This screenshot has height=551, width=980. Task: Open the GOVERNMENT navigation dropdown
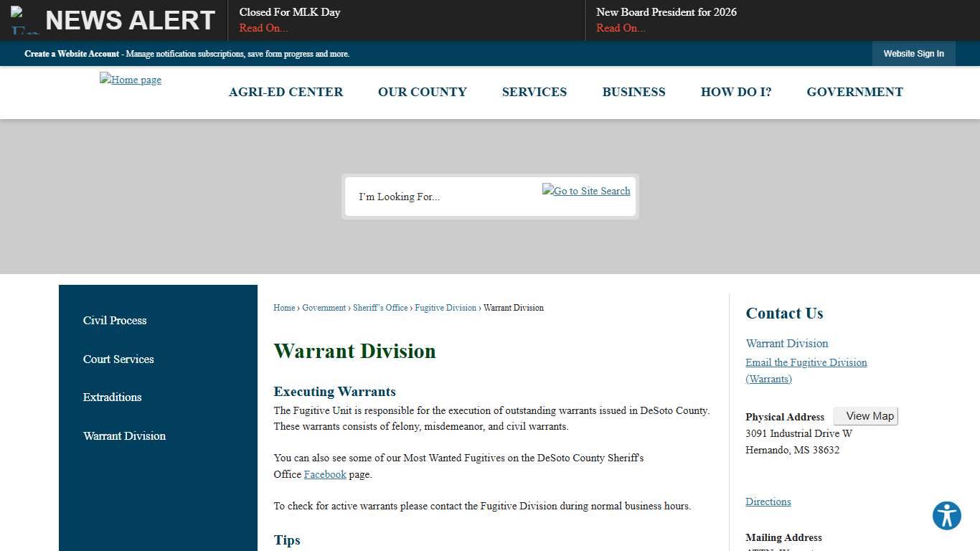pyautogui.click(x=854, y=92)
